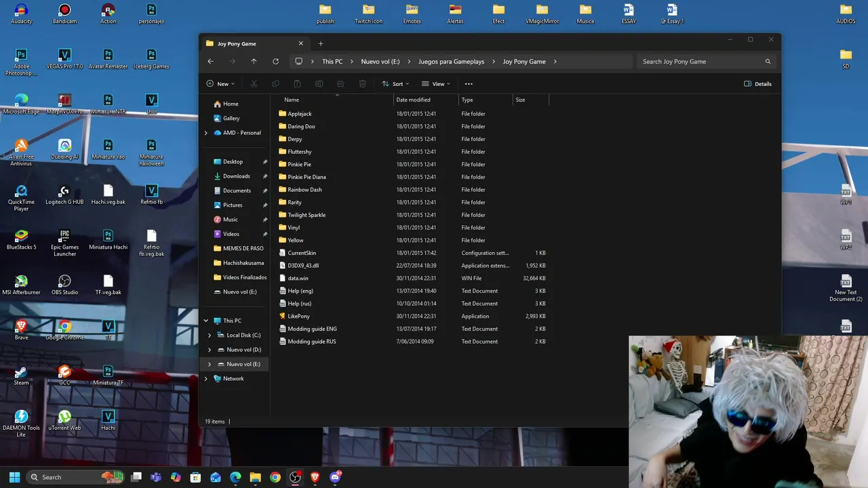Expand Local Disk (C:) node
The height and width of the screenshot is (488, 868).
[x=210, y=335]
